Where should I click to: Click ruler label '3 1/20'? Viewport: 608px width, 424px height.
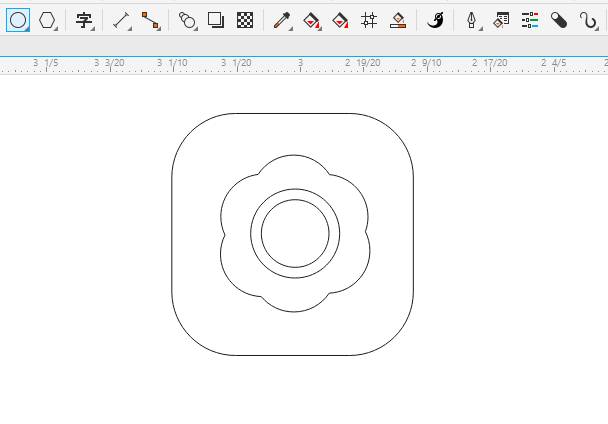[x=236, y=63]
